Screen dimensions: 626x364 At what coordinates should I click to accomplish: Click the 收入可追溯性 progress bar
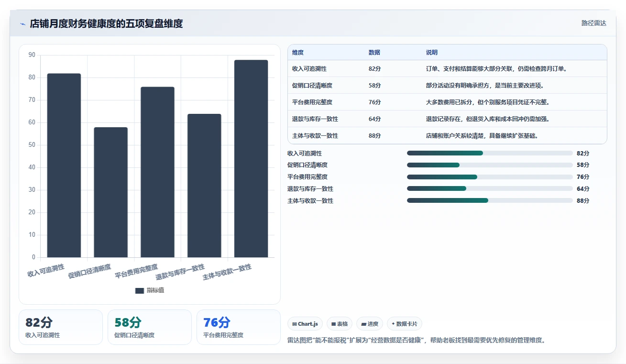(x=490, y=153)
